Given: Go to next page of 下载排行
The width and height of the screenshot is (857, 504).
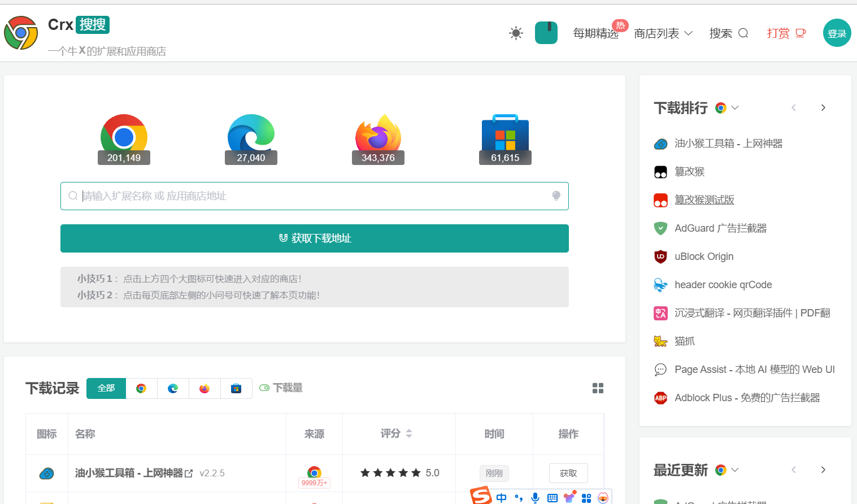Looking at the screenshot, I should [823, 108].
